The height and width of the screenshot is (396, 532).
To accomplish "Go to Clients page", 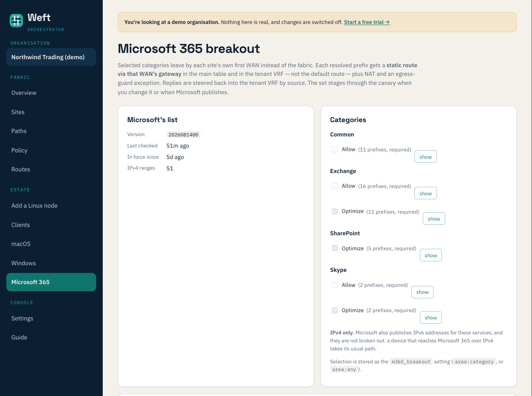I will [x=51, y=225].
